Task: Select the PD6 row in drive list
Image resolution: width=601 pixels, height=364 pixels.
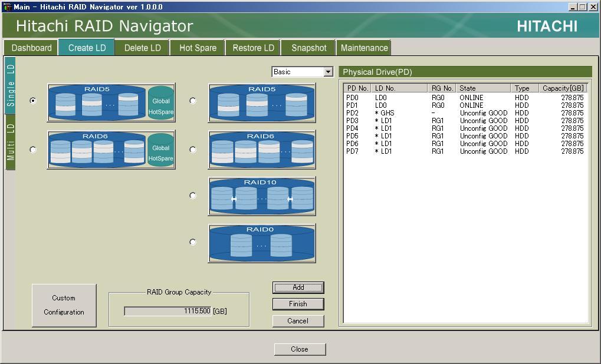Action: pos(465,144)
